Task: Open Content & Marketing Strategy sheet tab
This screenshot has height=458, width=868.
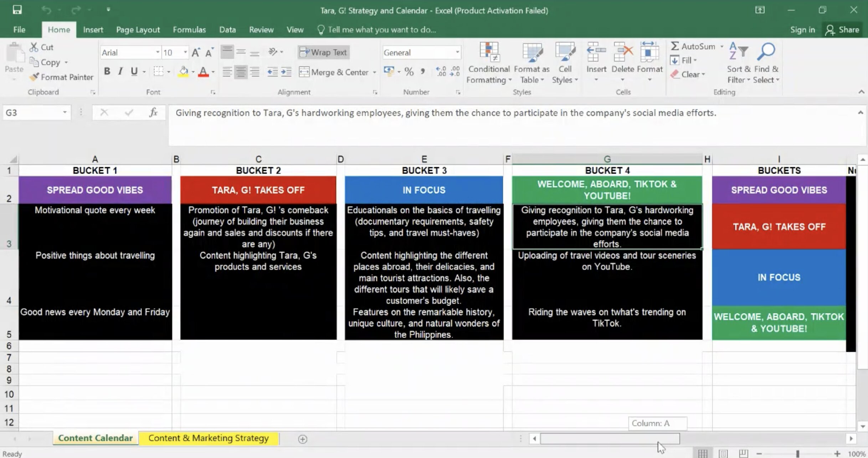Action: 209,438
